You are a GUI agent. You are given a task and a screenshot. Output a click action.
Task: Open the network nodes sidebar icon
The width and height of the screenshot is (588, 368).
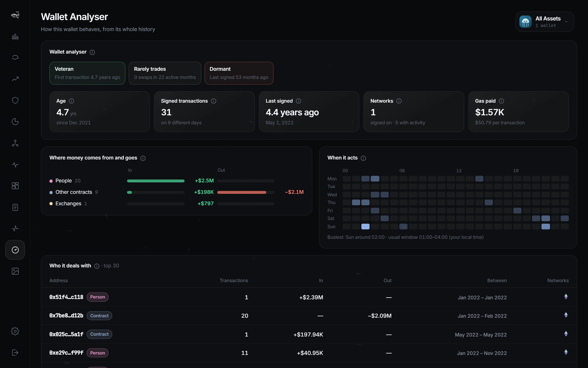tap(15, 143)
